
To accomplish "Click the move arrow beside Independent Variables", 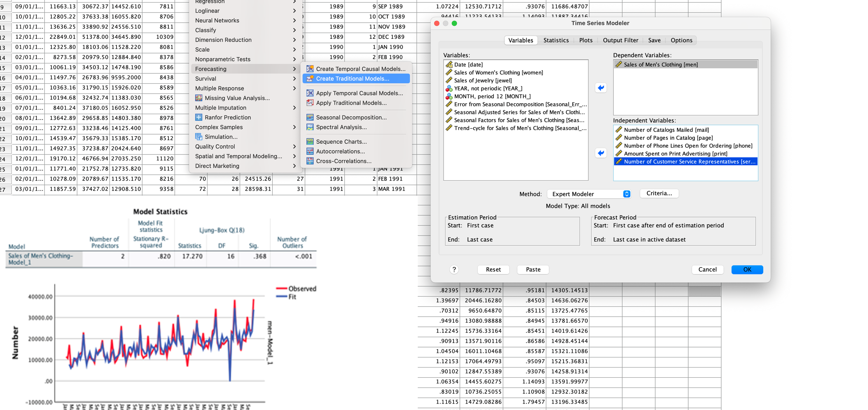I will click(x=601, y=153).
